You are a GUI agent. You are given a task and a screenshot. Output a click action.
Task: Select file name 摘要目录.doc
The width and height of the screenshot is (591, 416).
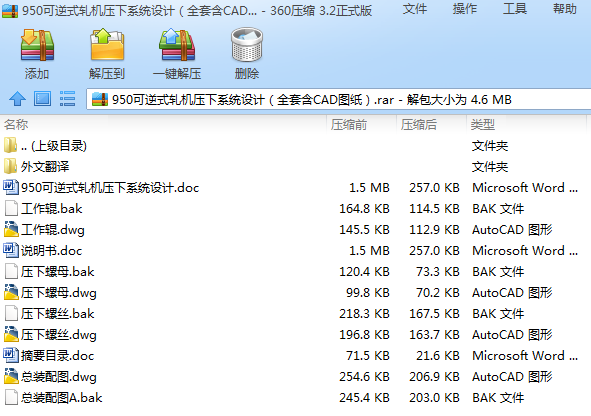tap(57, 355)
